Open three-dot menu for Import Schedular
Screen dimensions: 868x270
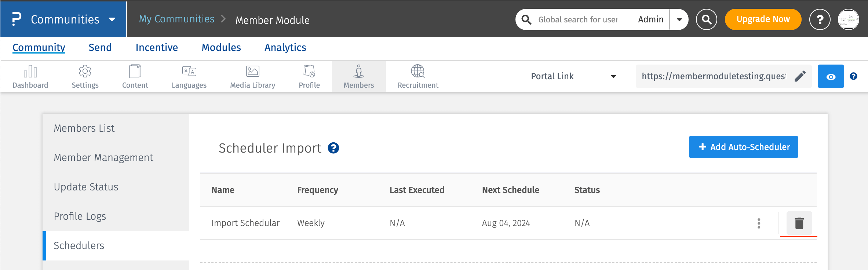(x=759, y=223)
